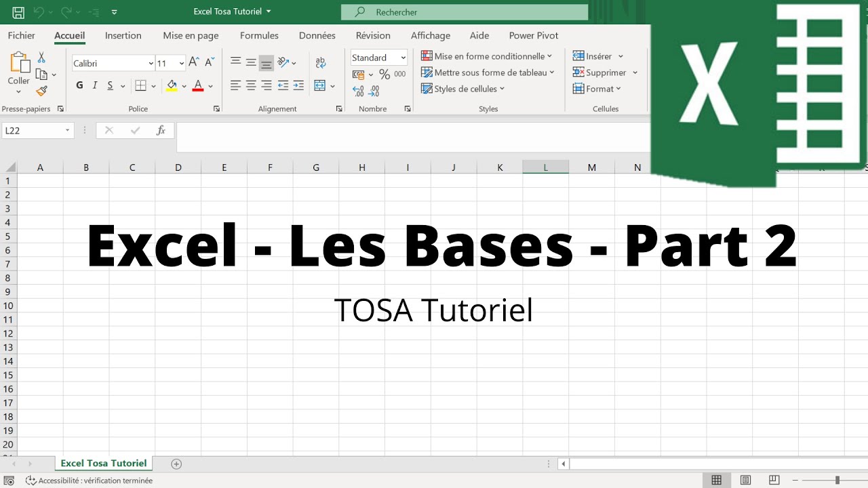Image resolution: width=868 pixels, height=488 pixels.
Task: Open the font color dropdown arrow
Action: pos(210,86)
